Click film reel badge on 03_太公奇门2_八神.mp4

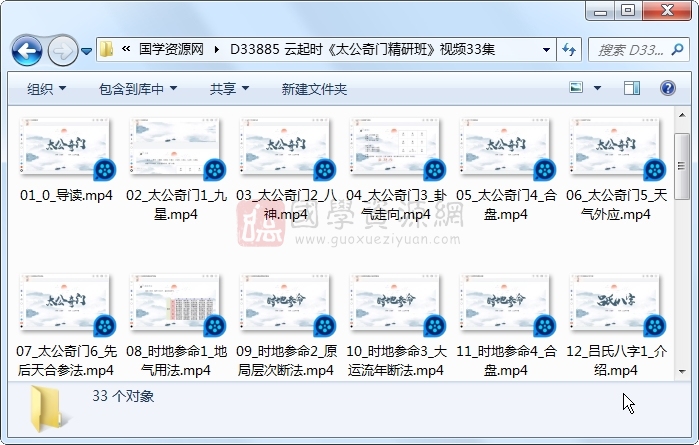click(325, 170)
